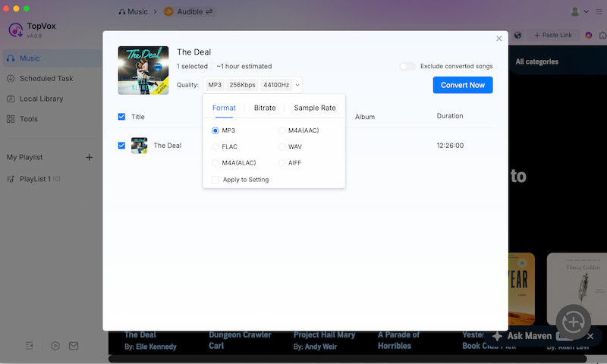Open Dungeon Crawler Carl link
The image size is (607, 364).
tap(240, 340)
